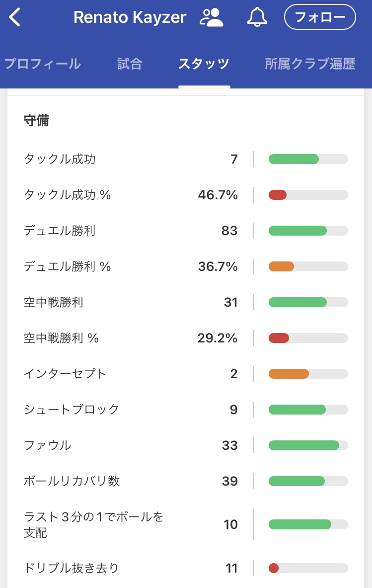
Task: Switch to the 試合 tab
Action: [x=130, y=64]
